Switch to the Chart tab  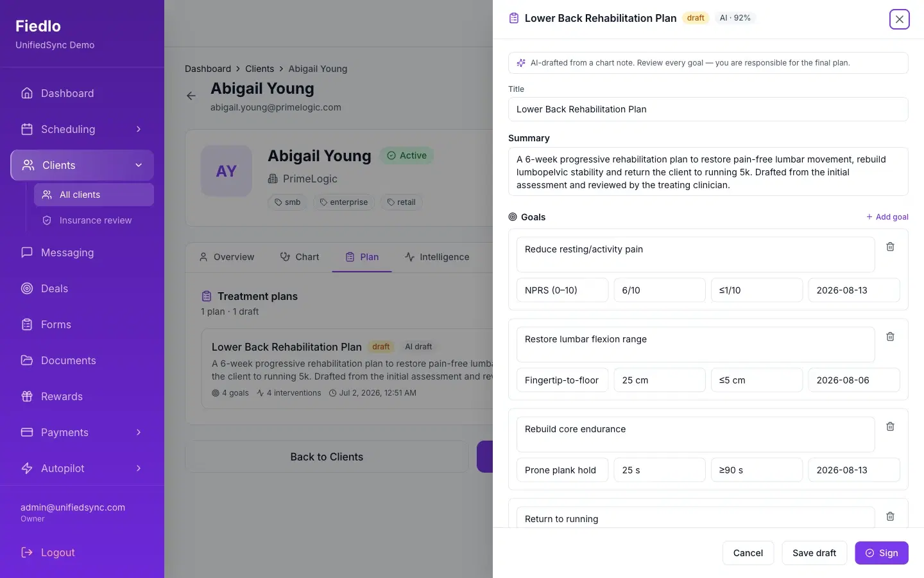[300, 257]
